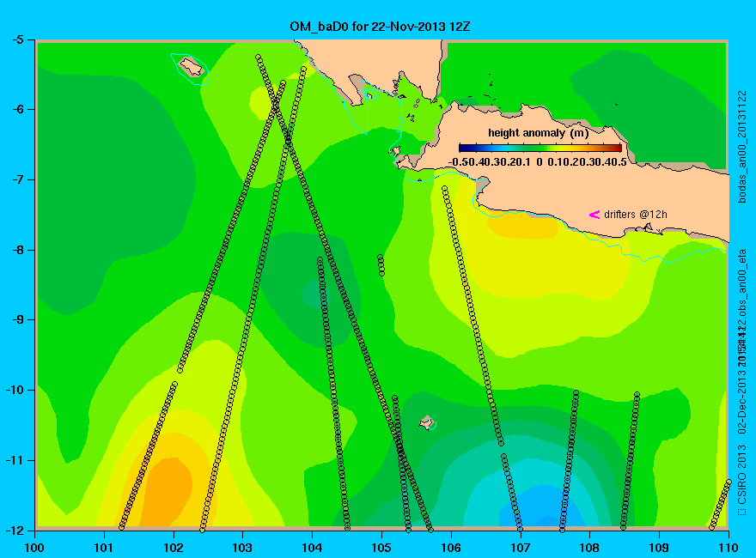756x558 pixels.
Task: Click the plot title OM_baD0 for 22-Nov-2013 12Z
Action: [x=380, y=27]
